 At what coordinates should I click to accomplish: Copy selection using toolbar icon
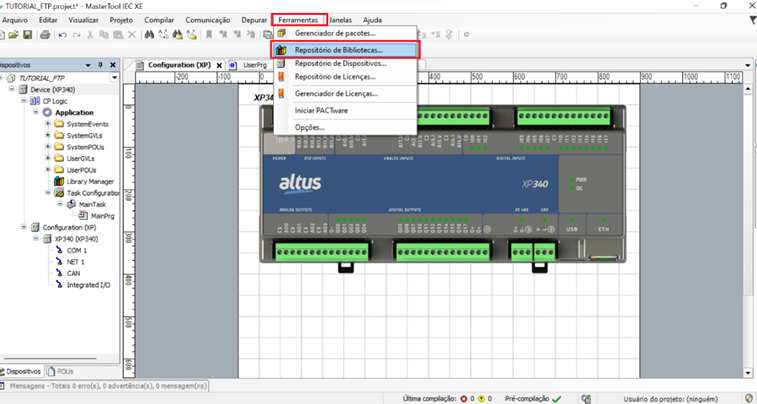[104, 35]
